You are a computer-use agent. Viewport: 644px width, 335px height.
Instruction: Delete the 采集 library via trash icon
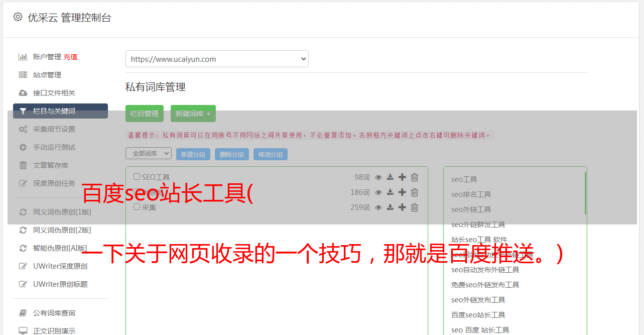point(415,207)
